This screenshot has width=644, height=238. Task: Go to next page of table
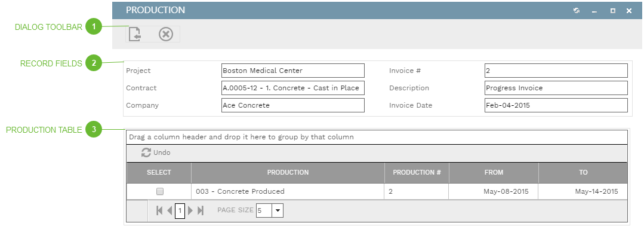tap(190, 211)
